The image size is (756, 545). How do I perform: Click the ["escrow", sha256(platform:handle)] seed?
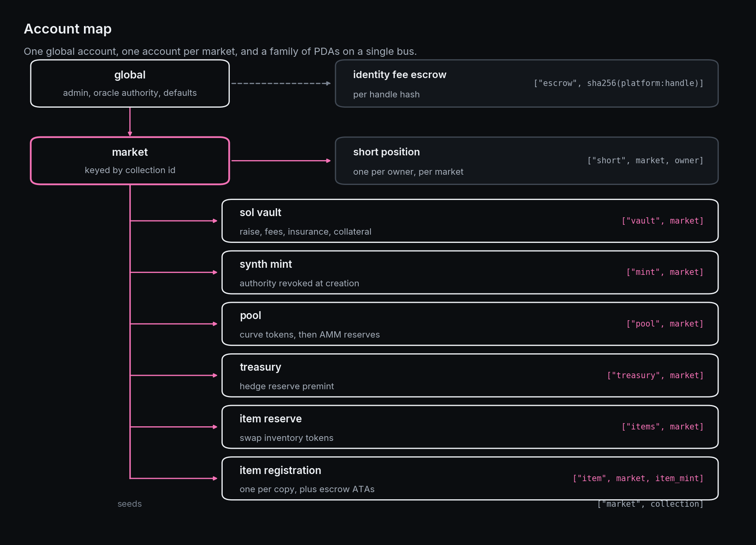tap(618, 83)
